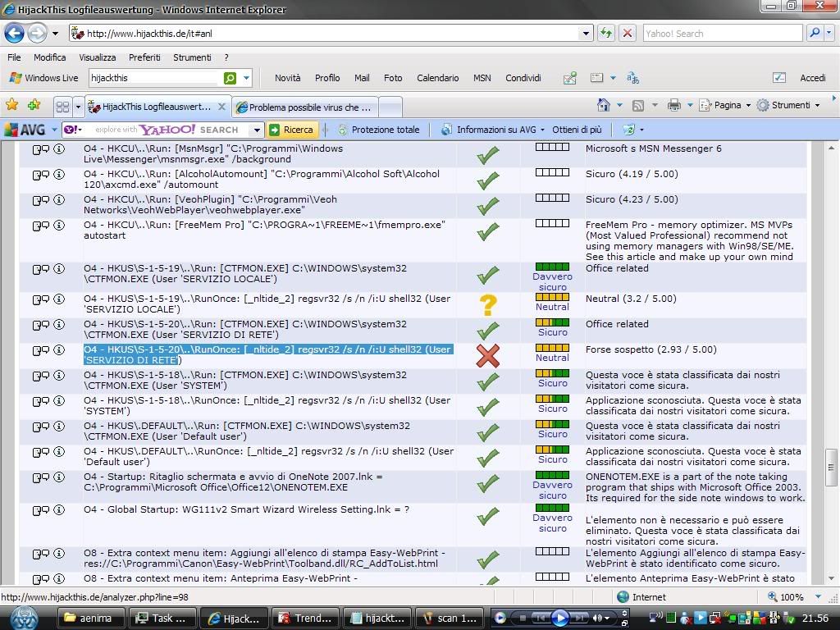Click the AVG logo on the toolbar
This screenshot has width=840, height=630.
25,130
